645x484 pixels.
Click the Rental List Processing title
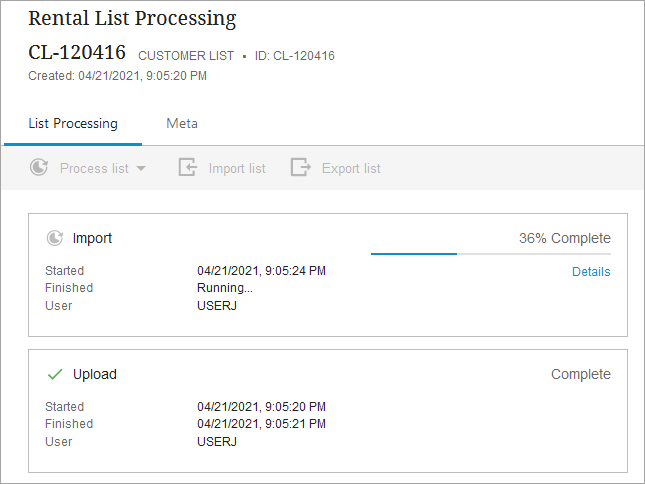coord(132,19)
